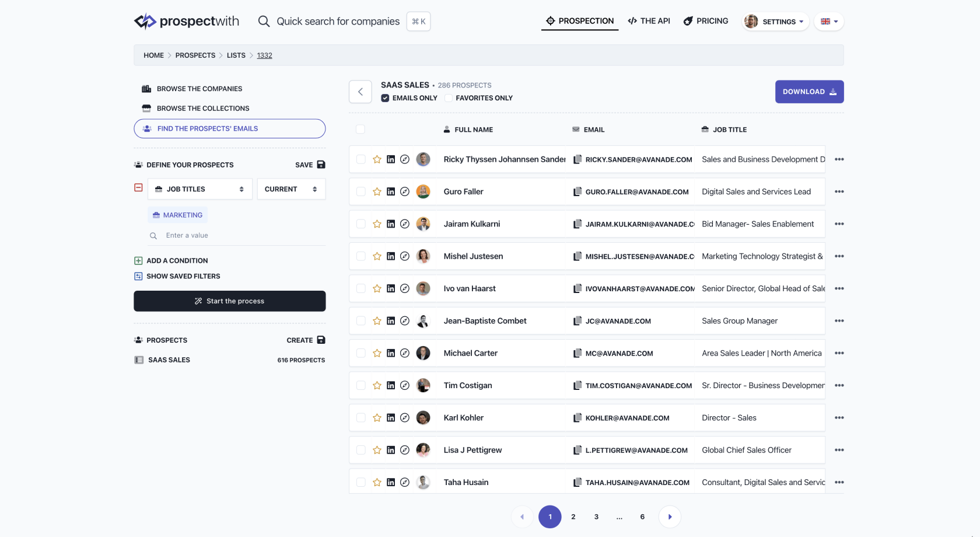Screen dimensions: 980x537
Task: Star the Mishel Justesen prospect
Action: [377, 256]
